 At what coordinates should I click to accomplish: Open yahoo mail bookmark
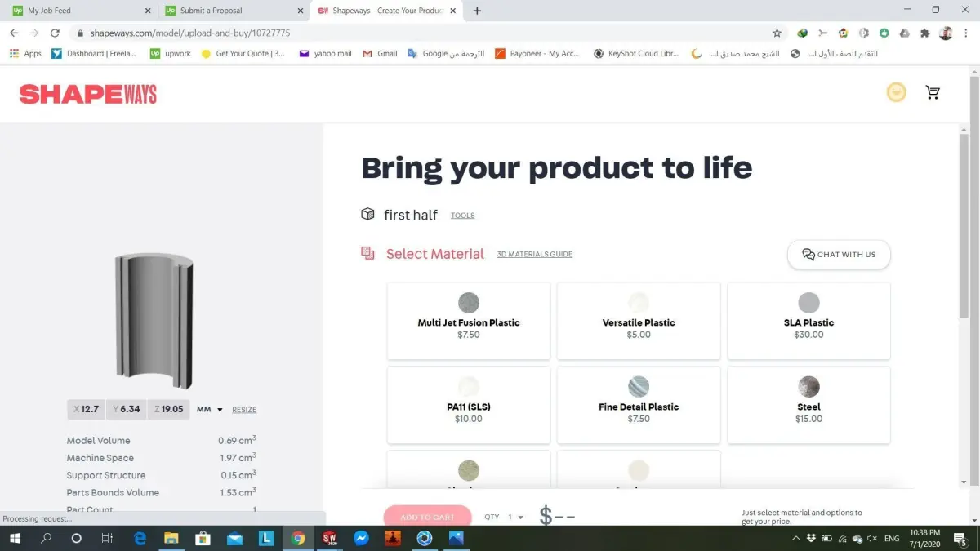coord(326,54)
